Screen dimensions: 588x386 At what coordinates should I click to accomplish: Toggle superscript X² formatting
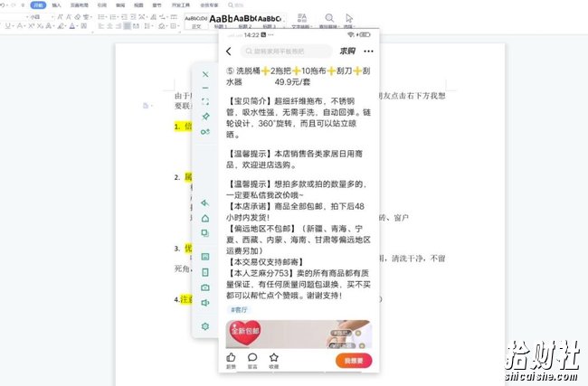[x=32, y=26]
